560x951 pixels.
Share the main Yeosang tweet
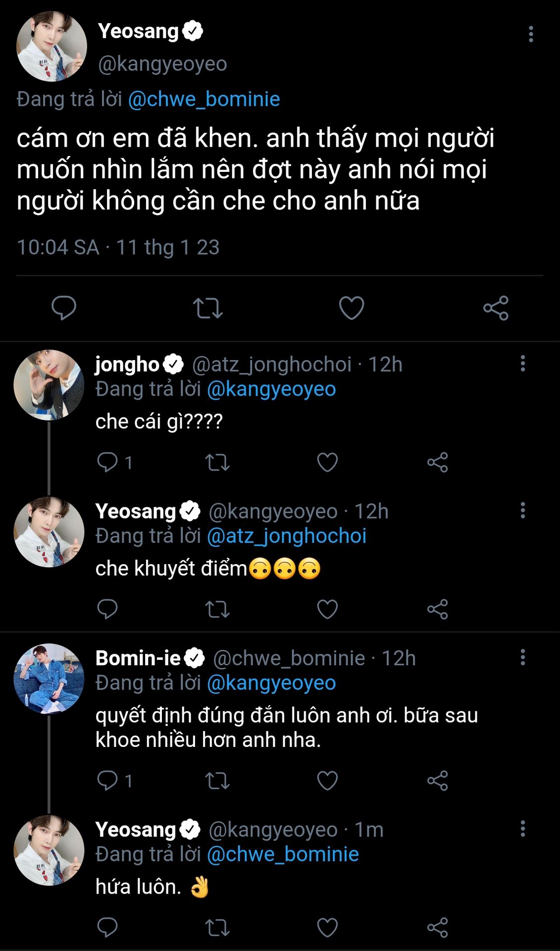coord(496,308)
